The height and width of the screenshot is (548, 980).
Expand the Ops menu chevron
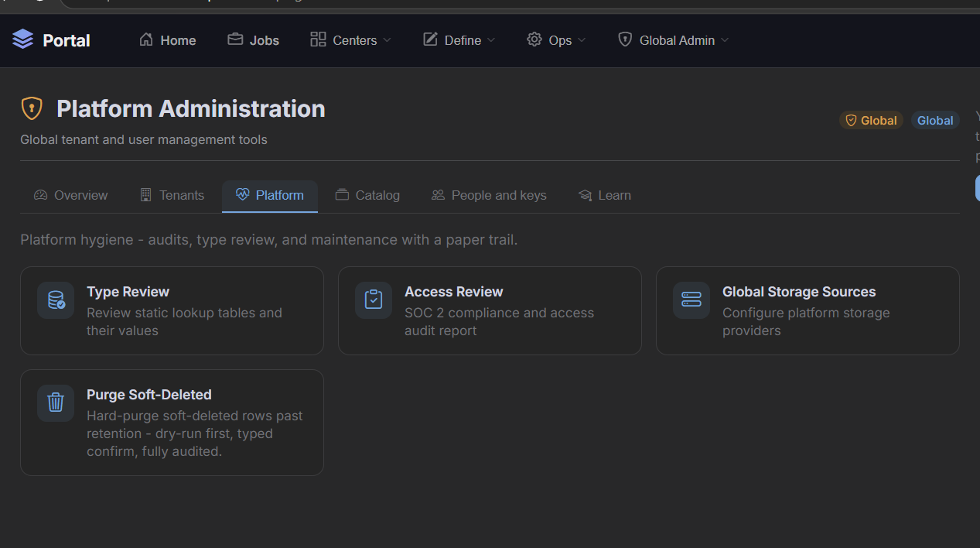pyautogui.click(x=582, y=40)
